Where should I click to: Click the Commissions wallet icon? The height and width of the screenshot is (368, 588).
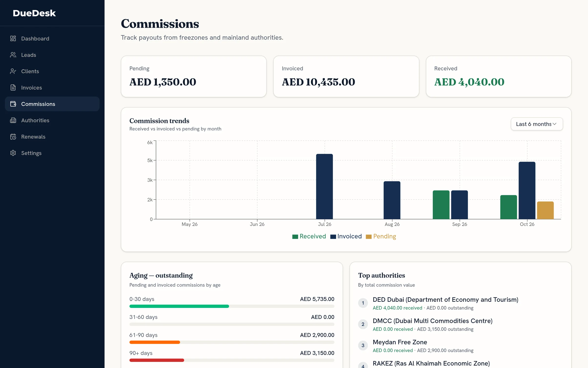(x=13, y=104)
